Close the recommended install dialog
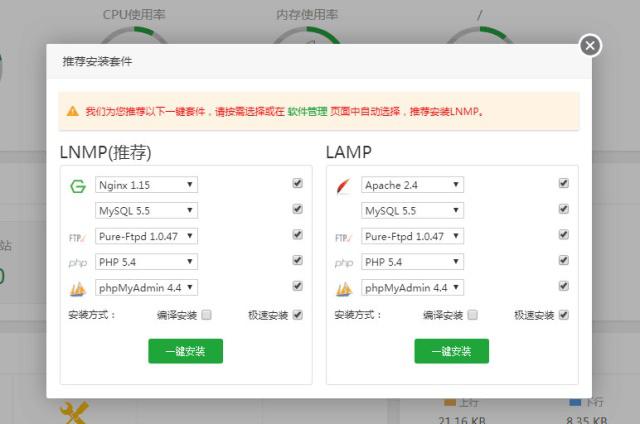 point(590,46)
